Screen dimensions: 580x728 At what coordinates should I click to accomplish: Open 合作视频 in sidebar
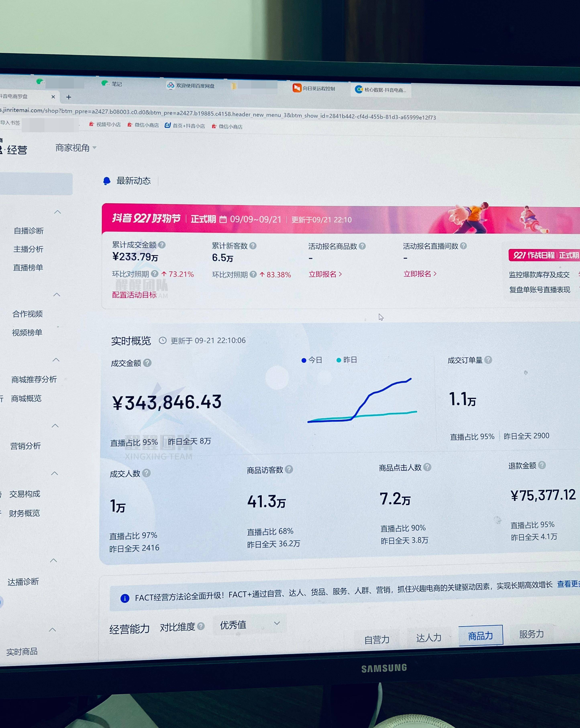pyautogui.click(x=27, y=314)
